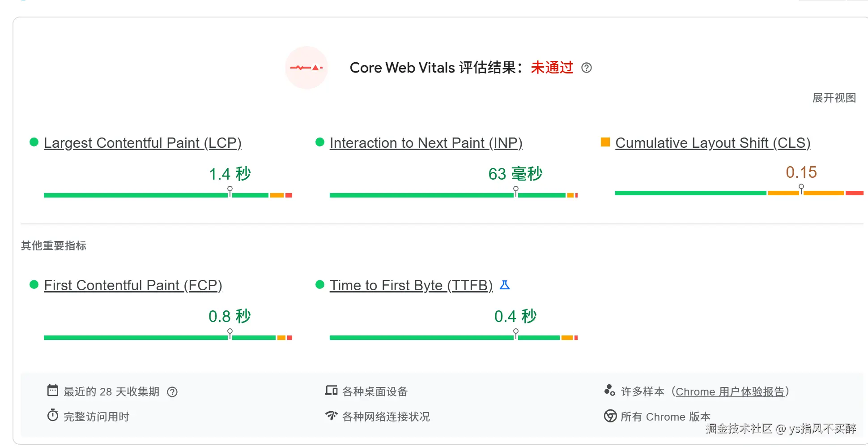Click the Core Web Vitals failed-assessment icon
Image resolution: width=868 pixels, height=447 pixels.
pyautogui.click(x=306, y=68)
